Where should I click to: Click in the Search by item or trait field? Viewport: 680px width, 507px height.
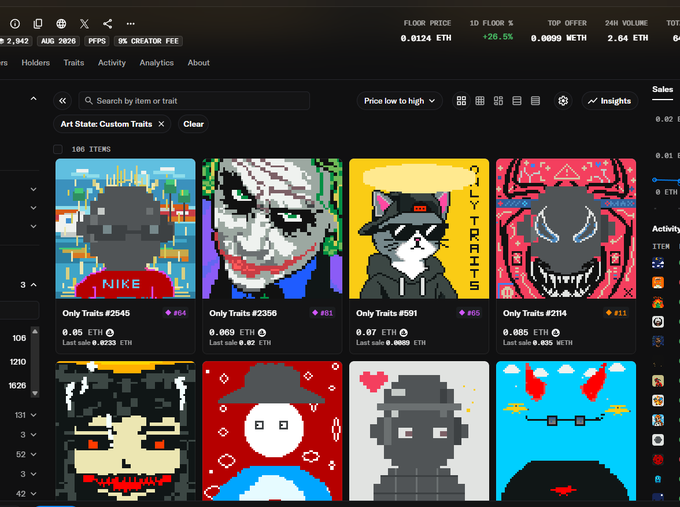pos(194,101)
